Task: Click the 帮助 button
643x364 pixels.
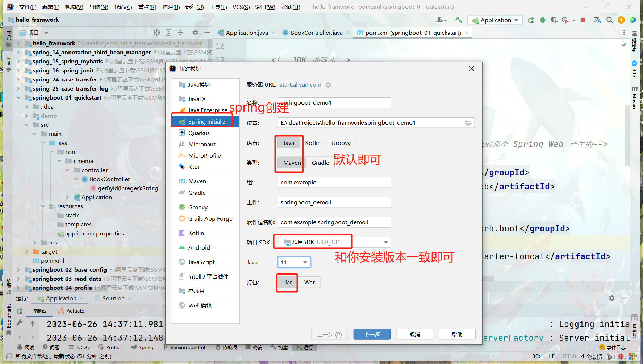Action: (x=457, y=334)
